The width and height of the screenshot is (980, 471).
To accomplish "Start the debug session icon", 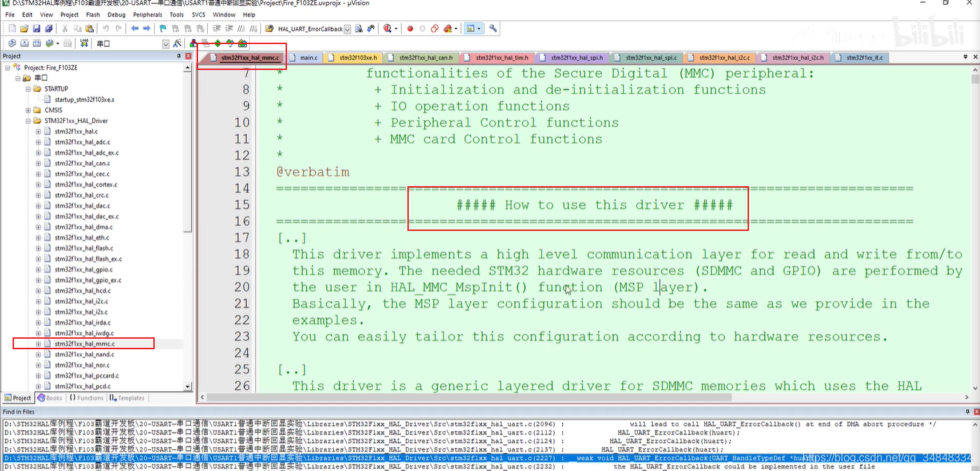I will pyautogui.click(x=386, y=29).
